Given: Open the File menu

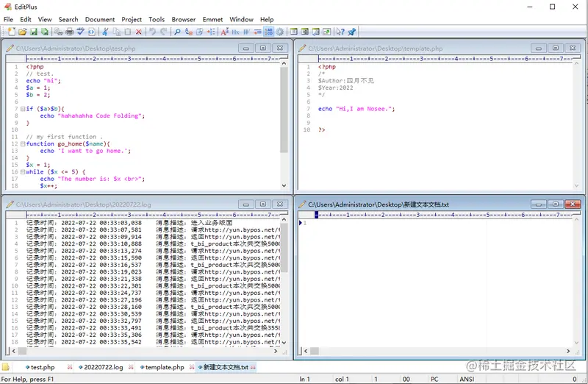Looking at the screenshot, I should click(8, 20).
